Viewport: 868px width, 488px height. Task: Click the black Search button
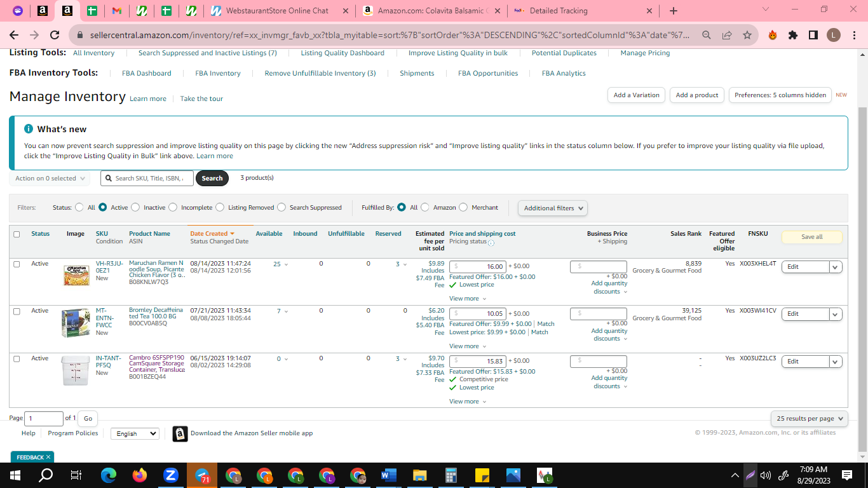click(212, 179)
